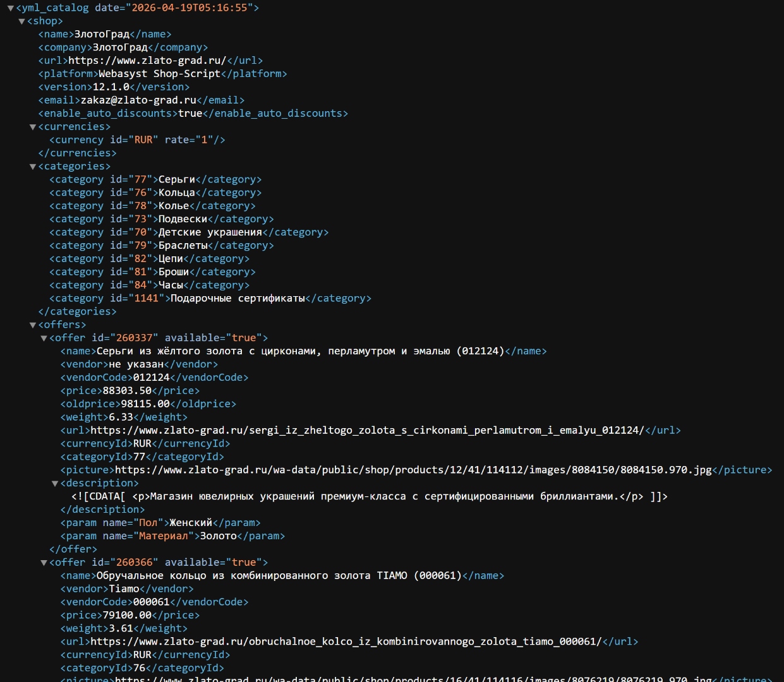Click email zakaz@zlato-grad.ru

tap(138, 100)
